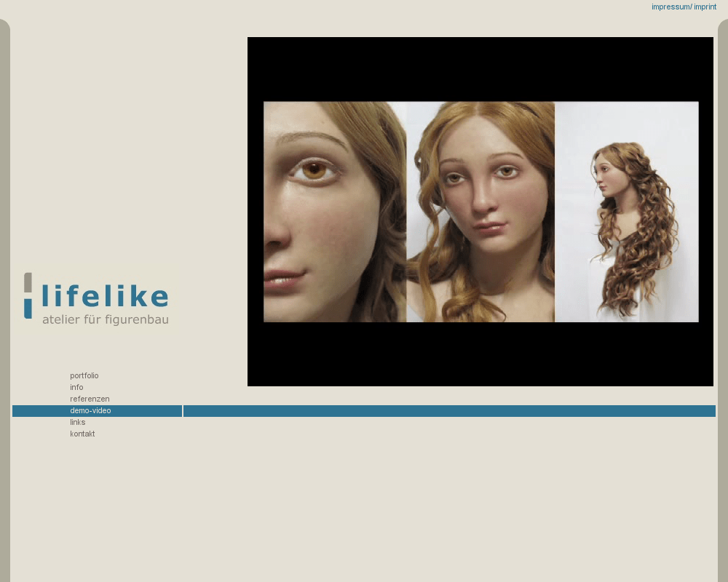This screenshot has height=582, width=728.
Task: Go to the portfolio page
Action: 84,376
